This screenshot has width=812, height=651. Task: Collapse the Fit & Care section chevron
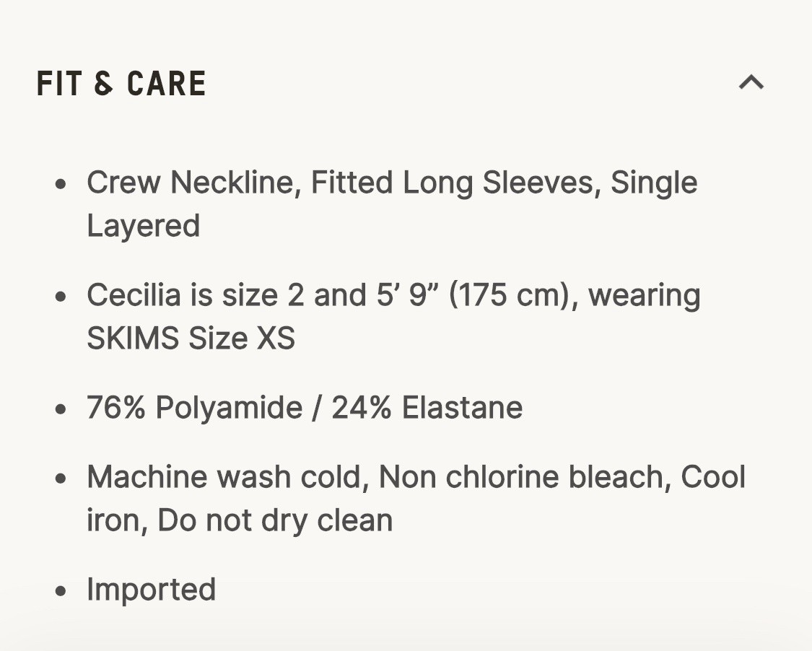[751, 82]
